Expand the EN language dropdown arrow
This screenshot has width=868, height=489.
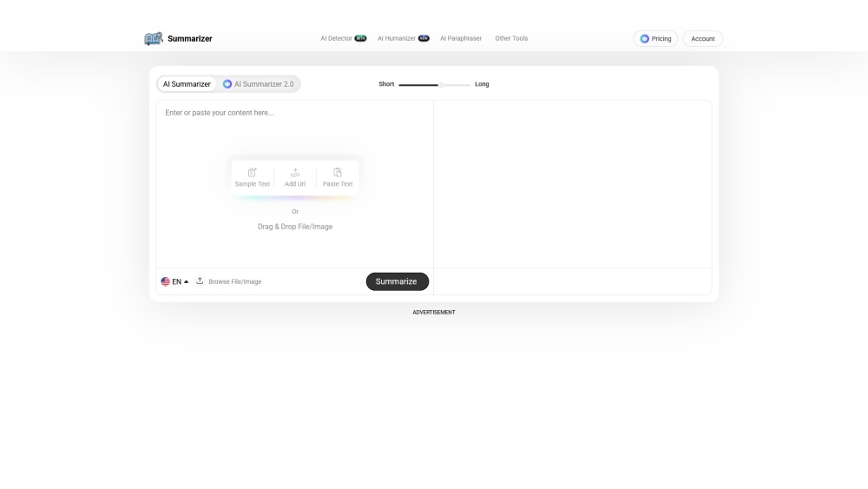(186, 281)
